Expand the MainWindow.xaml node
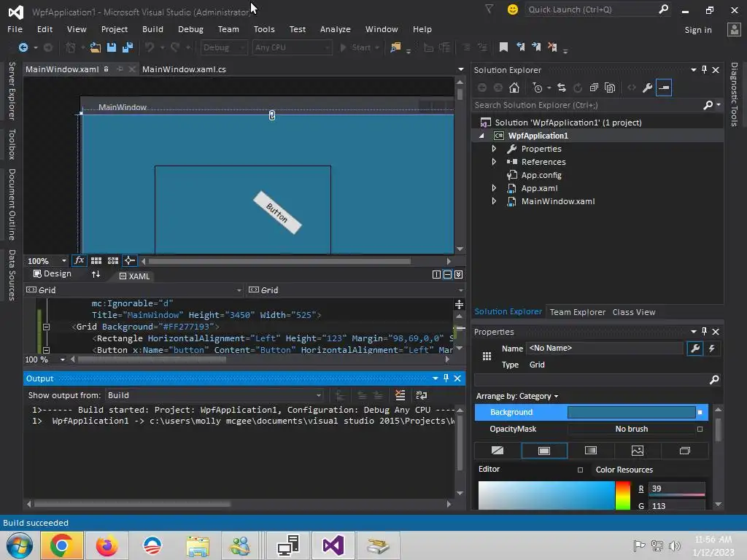The image size is (747, 560). tap(494, 201)
